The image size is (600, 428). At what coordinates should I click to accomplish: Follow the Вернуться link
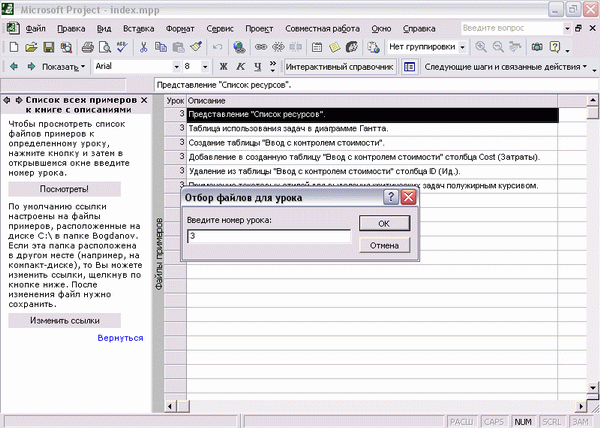click(x=120, y=338)
